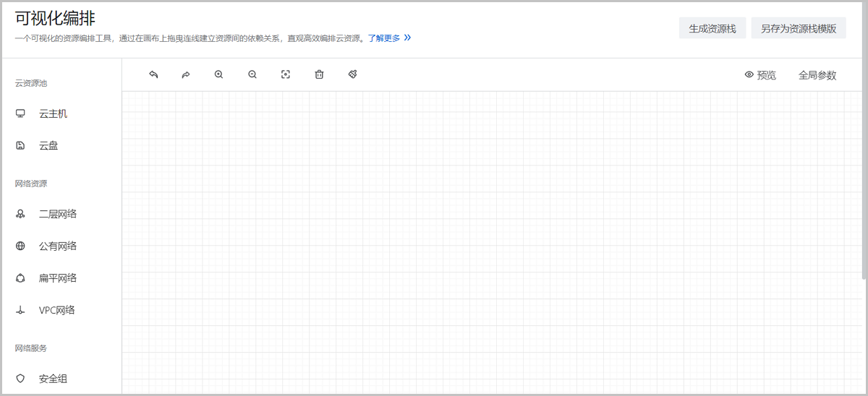Click the clear canvas brush icon
Screen dimensions: 868x396
pos(353,74)
